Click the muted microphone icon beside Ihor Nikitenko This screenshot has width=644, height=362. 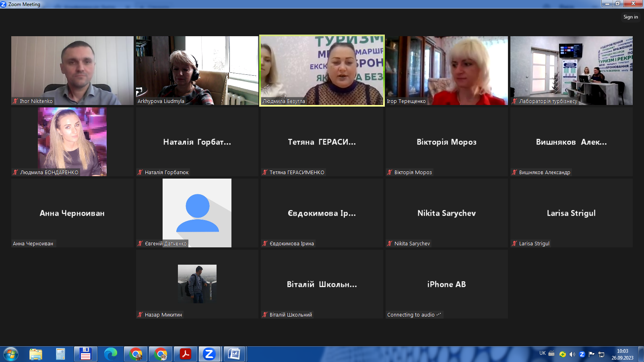coord(15,101)
